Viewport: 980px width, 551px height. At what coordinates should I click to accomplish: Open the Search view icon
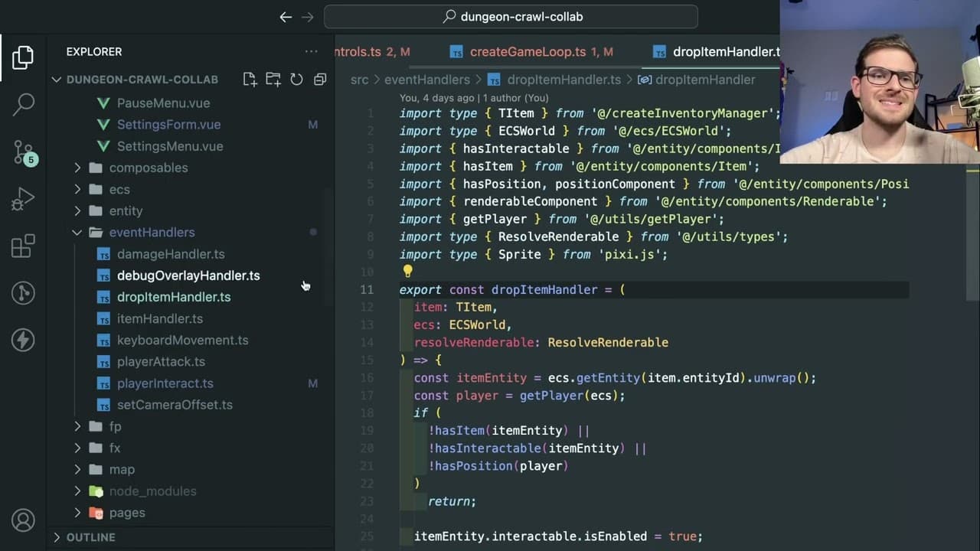coord(23,105)
